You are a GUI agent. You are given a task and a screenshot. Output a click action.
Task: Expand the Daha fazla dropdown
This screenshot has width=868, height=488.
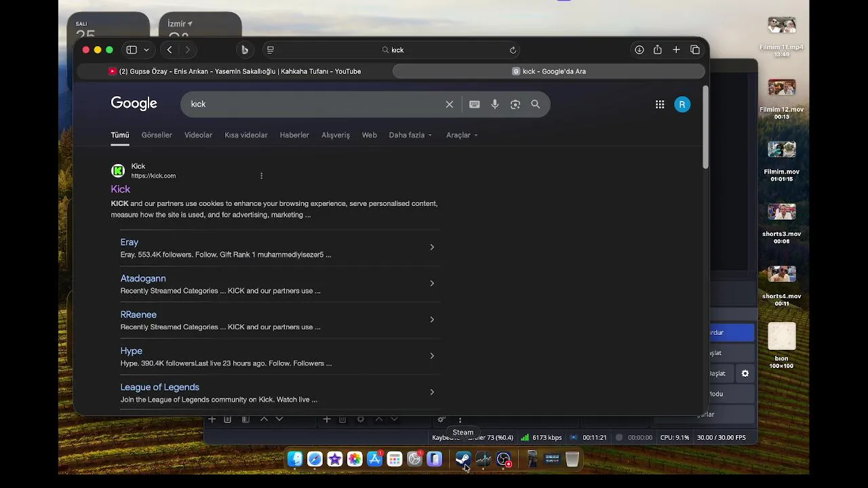[x=410, y=135]
